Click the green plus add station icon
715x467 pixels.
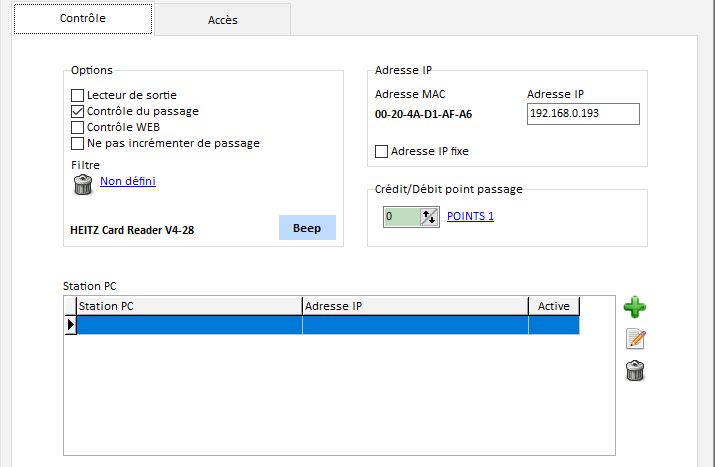[634, 307]
